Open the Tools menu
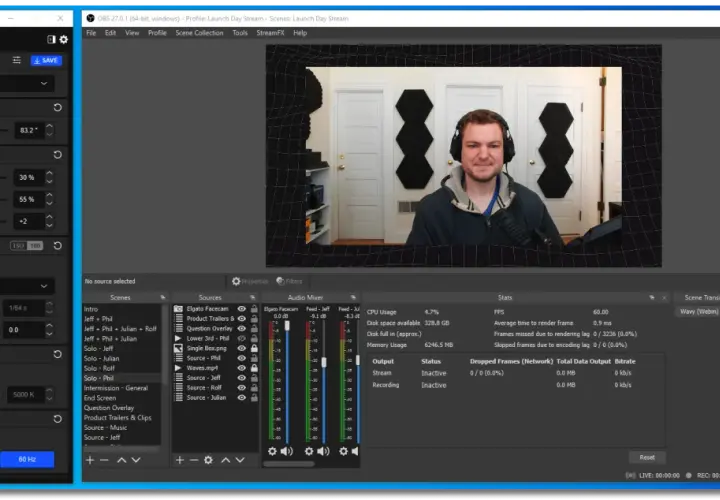Image resolution: width=720 pixels, height=500 pixels. click(x=240, y=33)
